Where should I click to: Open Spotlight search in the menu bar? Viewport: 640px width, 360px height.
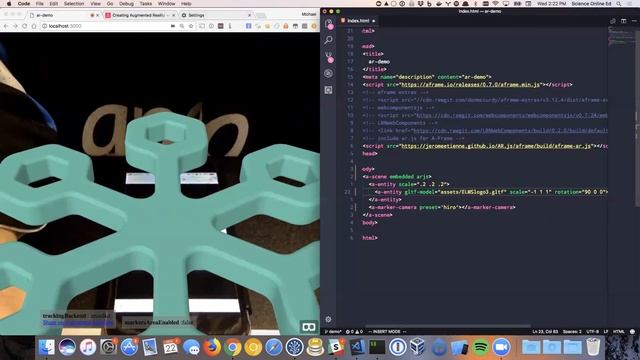coord(619,4)
